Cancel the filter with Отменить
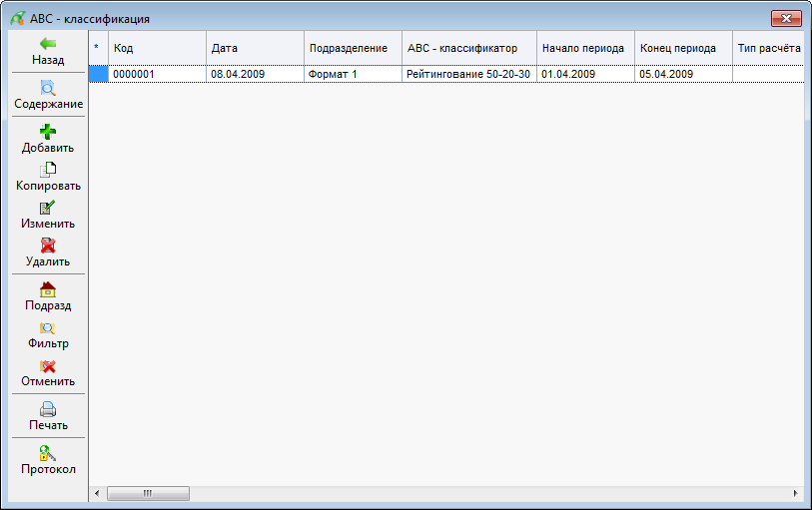 tap(48, 373)
